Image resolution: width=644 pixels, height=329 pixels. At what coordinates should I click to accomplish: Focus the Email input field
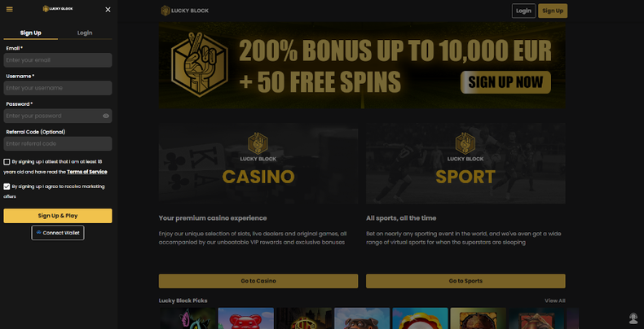(x=58, y=60)
